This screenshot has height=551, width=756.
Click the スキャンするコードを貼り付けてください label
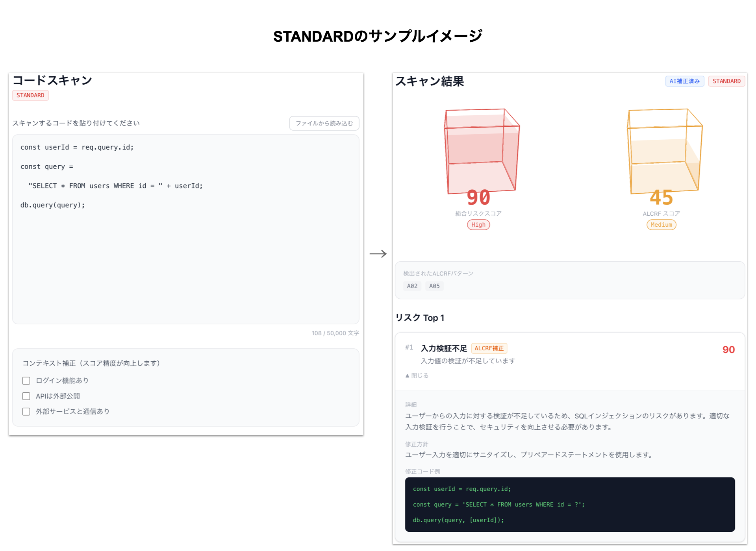point(76,123)
